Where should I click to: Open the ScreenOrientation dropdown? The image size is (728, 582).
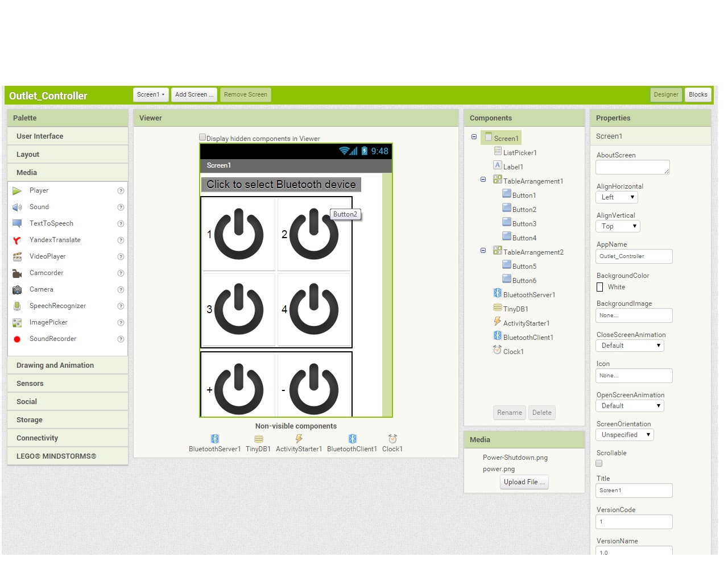pos(624,434)
